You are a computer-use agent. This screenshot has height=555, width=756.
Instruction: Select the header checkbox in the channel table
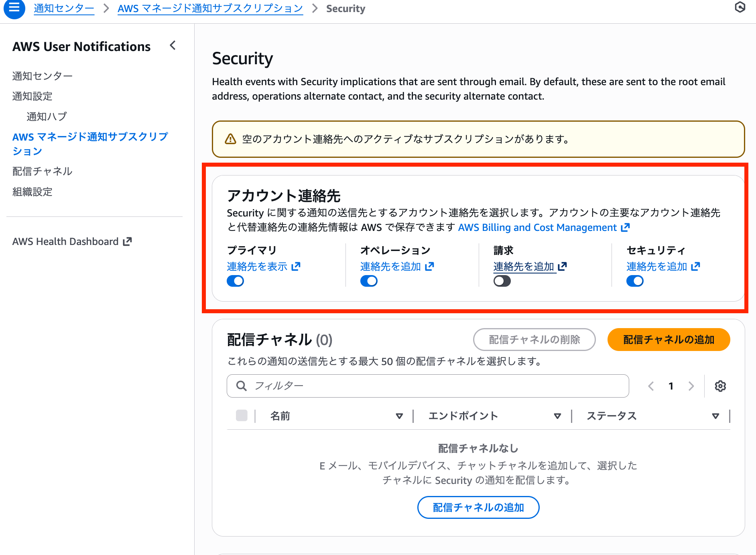point(241,416)
